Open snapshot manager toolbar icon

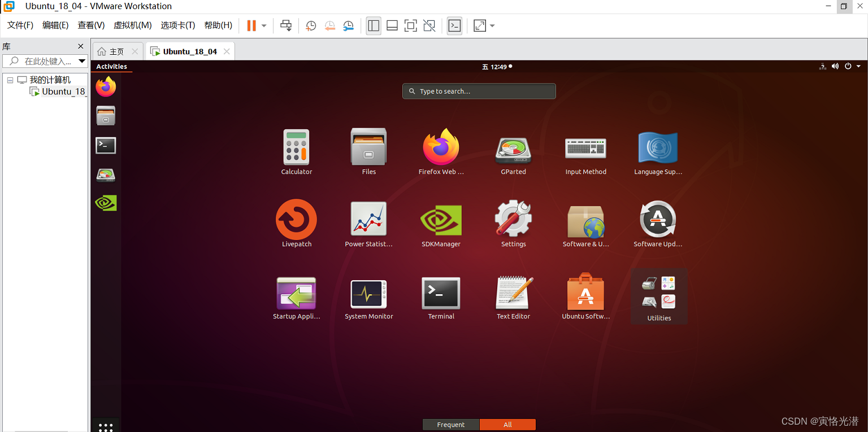[349, 25]
